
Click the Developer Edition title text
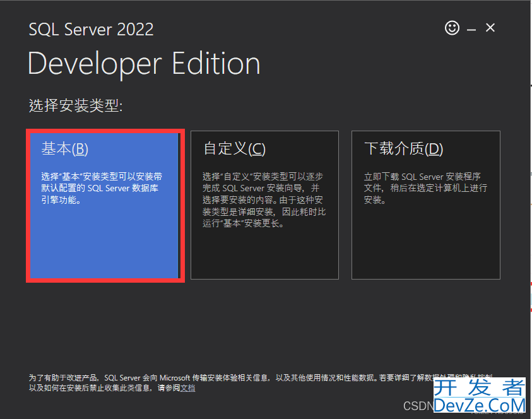coord(144,64)
